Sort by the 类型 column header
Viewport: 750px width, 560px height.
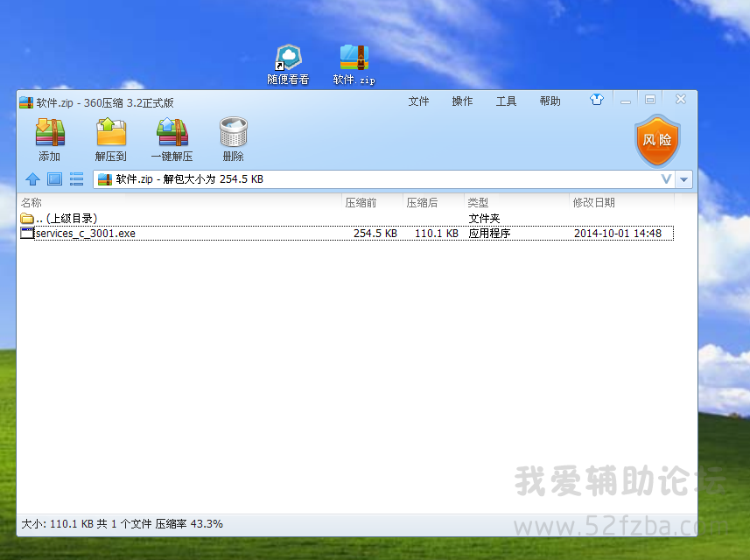click(x=516, y=203)
